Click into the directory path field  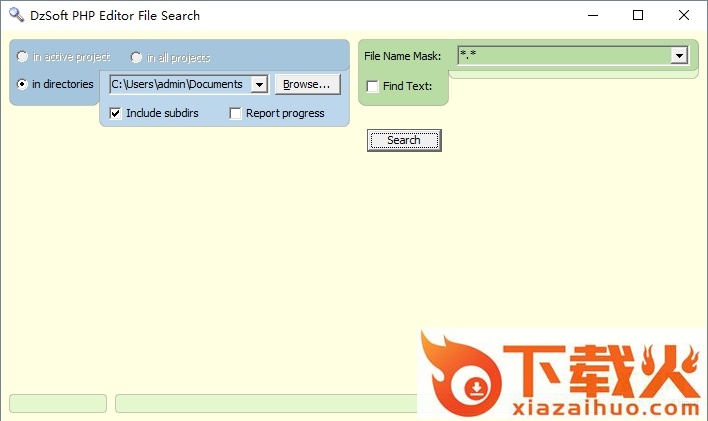point(180,84)
